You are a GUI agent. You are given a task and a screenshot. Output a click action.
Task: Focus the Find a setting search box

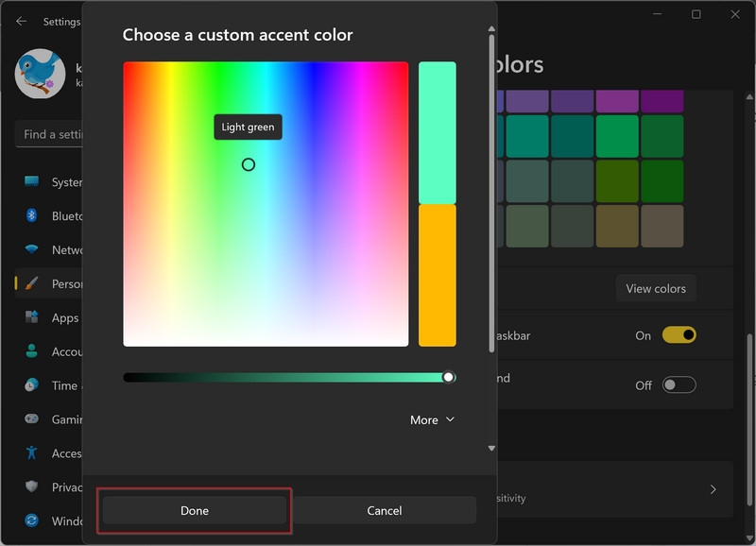tap(50, 134)
